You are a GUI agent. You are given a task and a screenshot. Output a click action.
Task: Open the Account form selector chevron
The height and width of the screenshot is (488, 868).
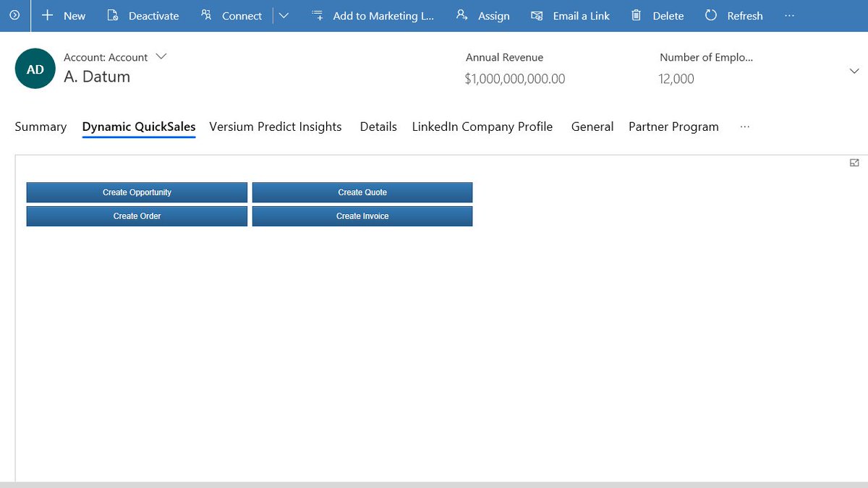tap(161, 56)
